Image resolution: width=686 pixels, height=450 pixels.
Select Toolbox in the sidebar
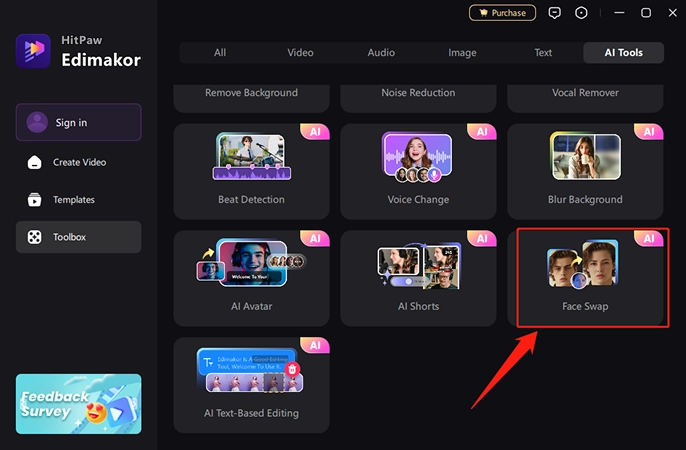click(x=79, y=237)
